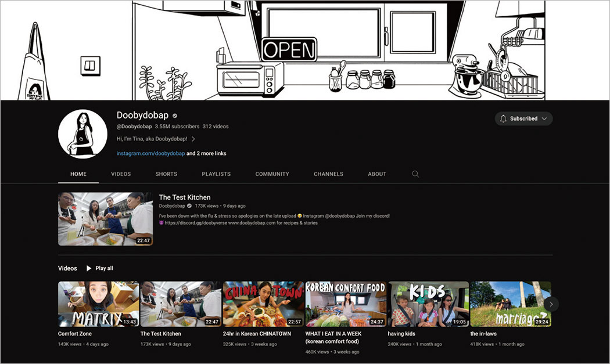Open The Test Kitchen thumbnail in Videos row
610x364 pixels.
click(x=181, y=304)
